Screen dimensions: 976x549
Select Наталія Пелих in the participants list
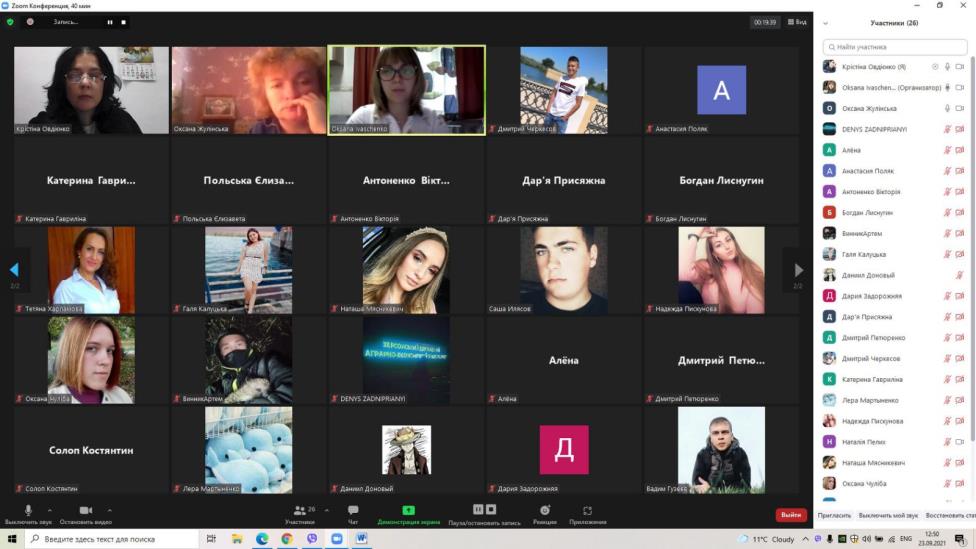pyautogui.click(x=894, y=442)
